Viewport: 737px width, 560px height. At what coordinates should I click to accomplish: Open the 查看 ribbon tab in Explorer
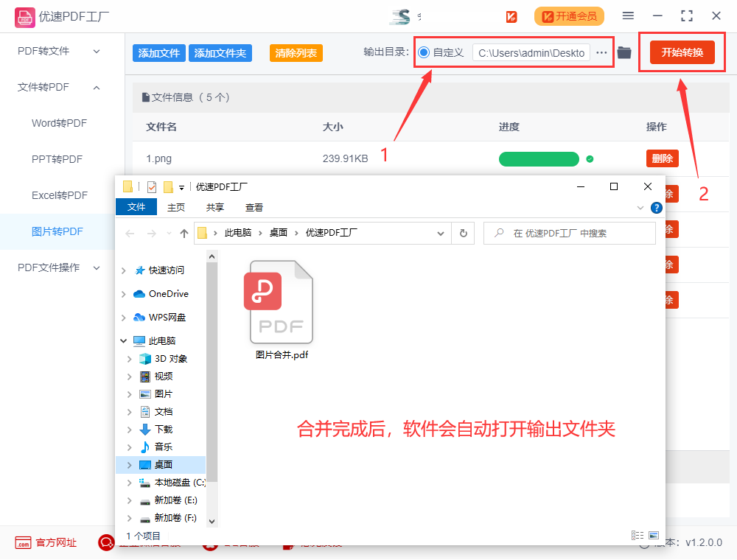tap(254, 208)
